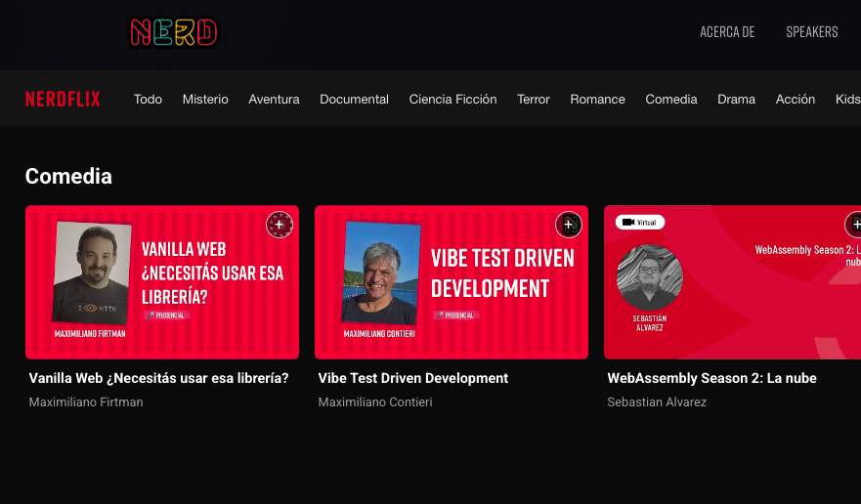Click Sebastián Alvarez's round avatar
The image size is (861, 504).
click(x=650, y=277)
